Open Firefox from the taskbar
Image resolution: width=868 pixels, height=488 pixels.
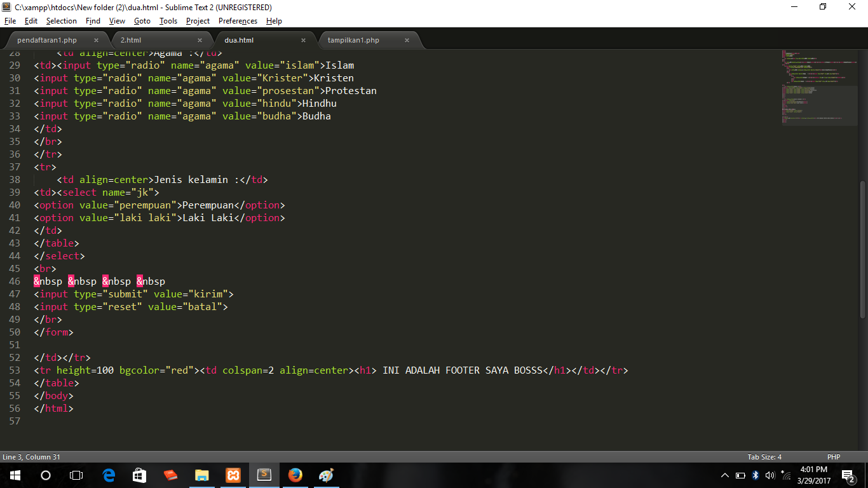295,475
